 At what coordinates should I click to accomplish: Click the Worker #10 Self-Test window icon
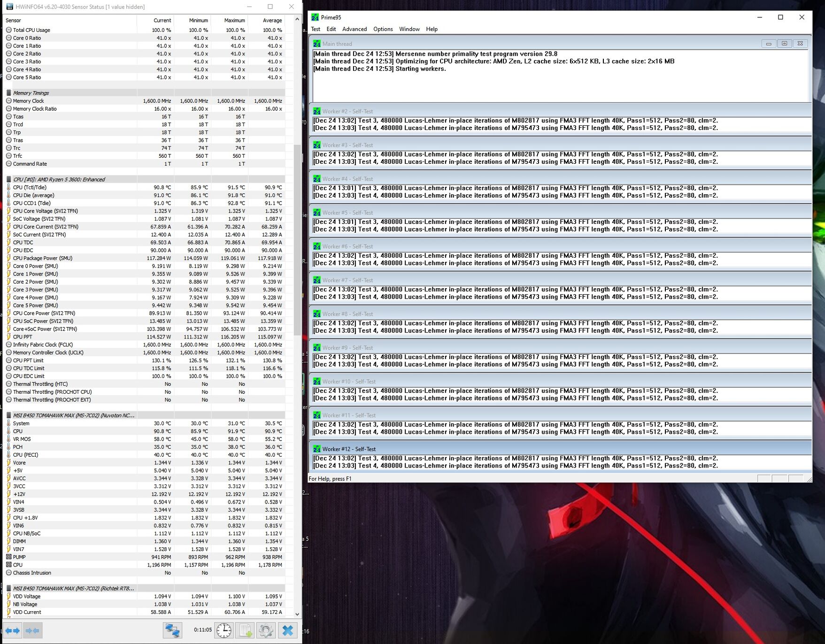pyautogui.click(x=317, y=382)
